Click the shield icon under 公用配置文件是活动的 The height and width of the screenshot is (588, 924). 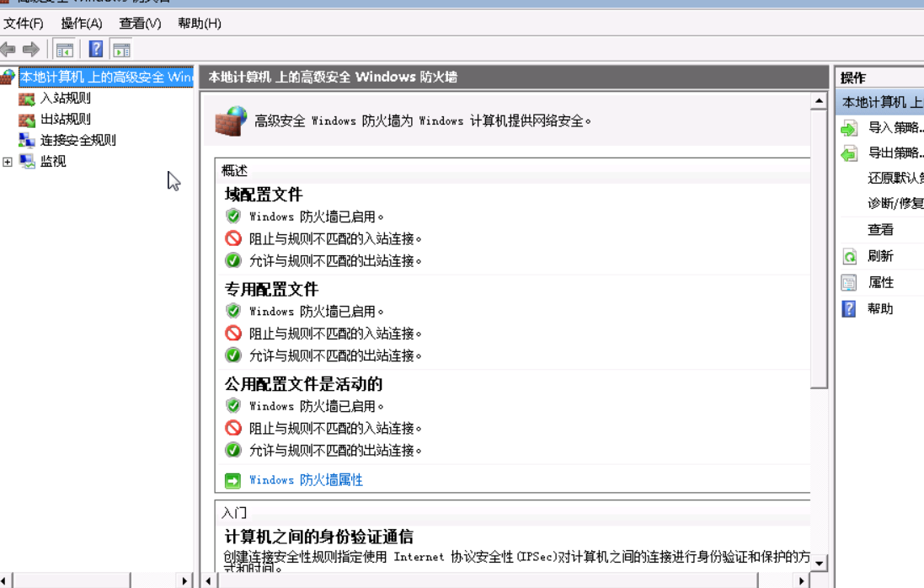click(233, 406)
